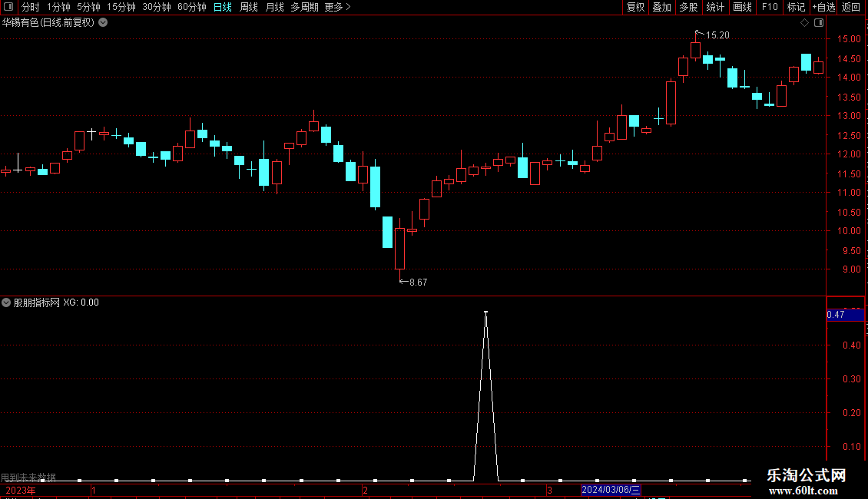Click month marker 2 on time axis
This screenshot has width=868, height=499.
coord(366,490)
